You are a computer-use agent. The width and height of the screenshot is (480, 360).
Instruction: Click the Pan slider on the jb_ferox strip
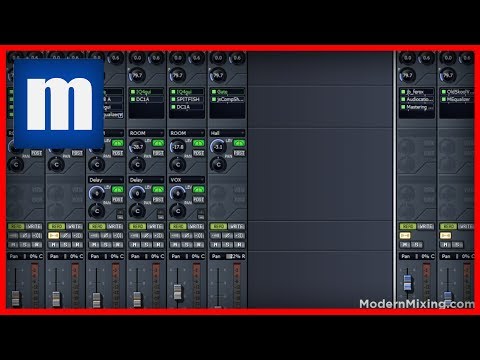[x=417, y=256]
